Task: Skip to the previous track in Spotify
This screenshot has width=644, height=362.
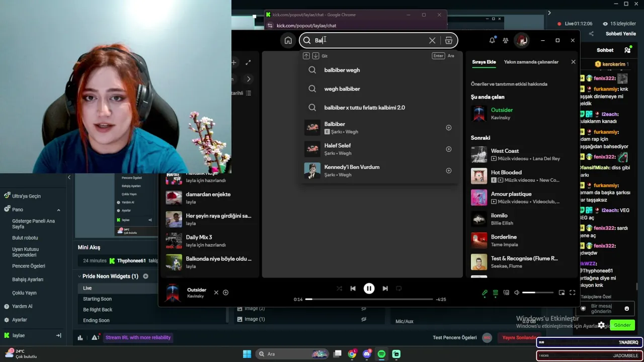Action: tap(353, 289)
